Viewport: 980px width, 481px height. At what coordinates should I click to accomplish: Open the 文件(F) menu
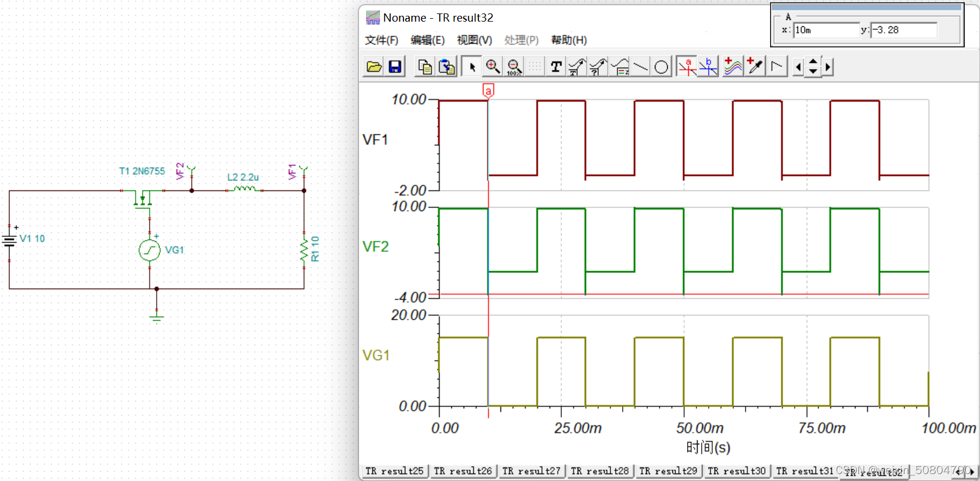(381, 40)
